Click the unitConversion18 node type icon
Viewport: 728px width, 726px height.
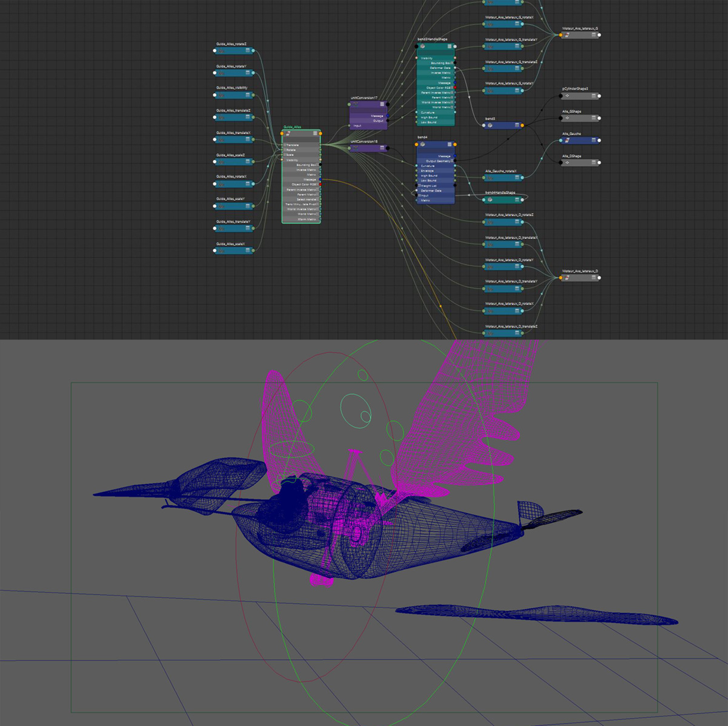coord(355,148)
